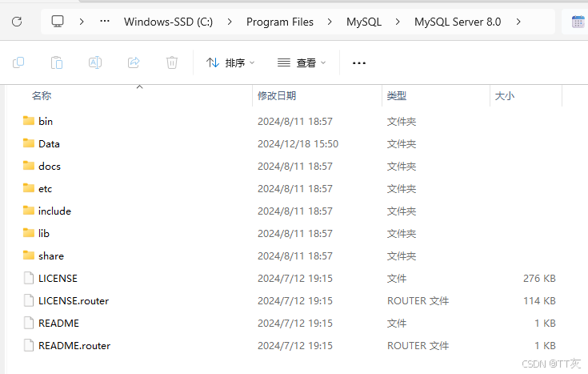Select the LICENSE file name
The width and height of the screenshot is (588, 374).
coord(58,278)
